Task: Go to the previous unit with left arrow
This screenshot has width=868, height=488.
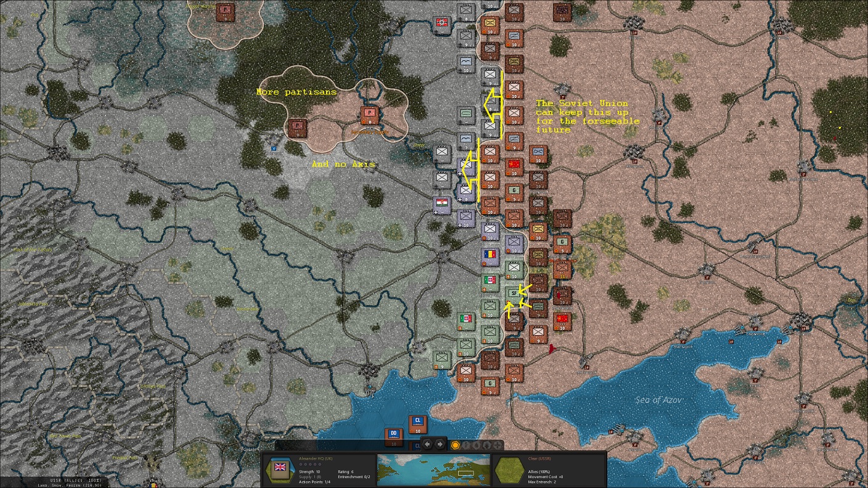Action: [428, 444]
